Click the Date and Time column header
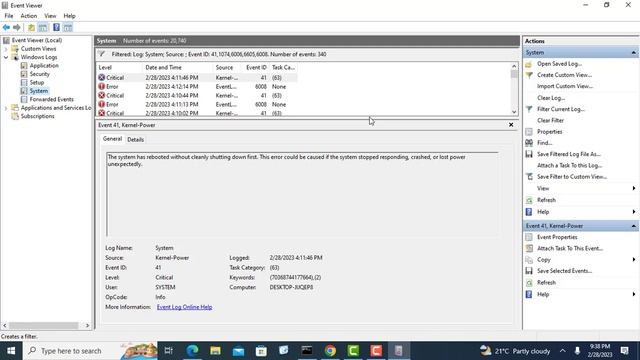 click(x=178, y=67)
